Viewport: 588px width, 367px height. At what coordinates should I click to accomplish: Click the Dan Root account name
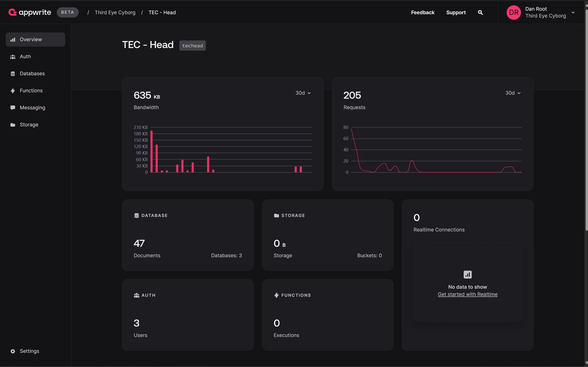pyautogui.click(x=536, y=9)
